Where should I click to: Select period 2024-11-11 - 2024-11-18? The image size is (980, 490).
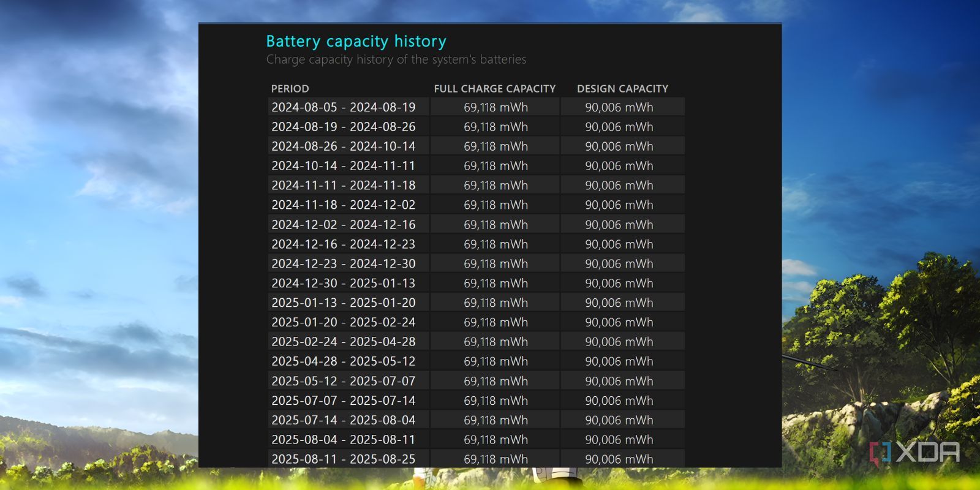(x=344, y=186)
